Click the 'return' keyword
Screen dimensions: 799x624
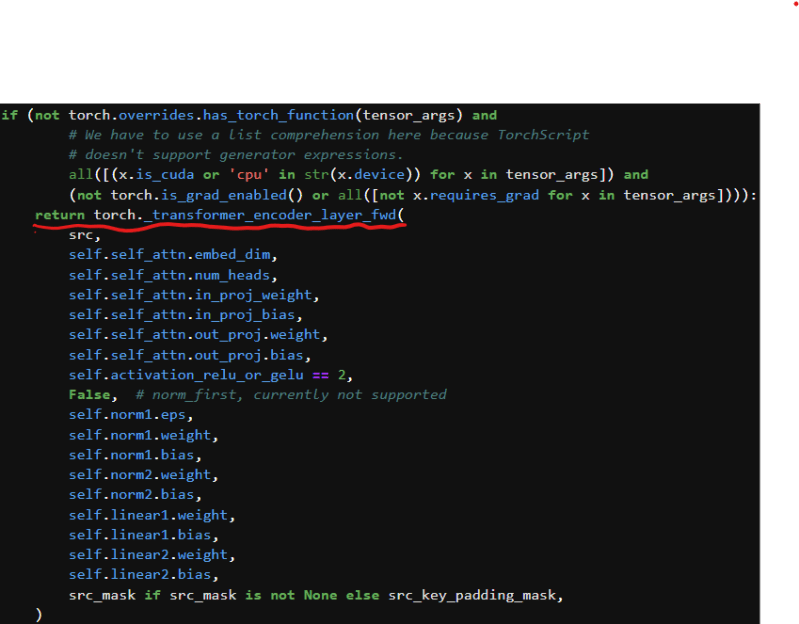coord(60,215)
